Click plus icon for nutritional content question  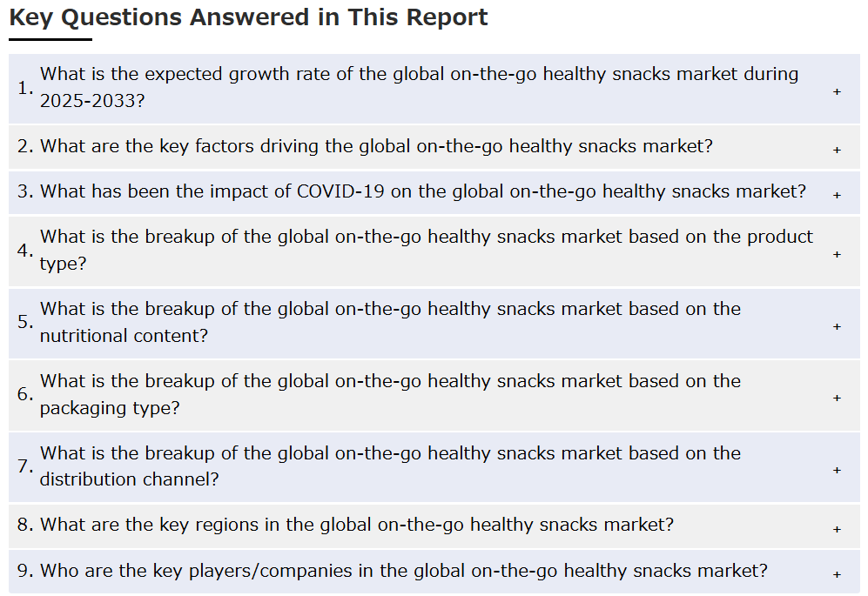tap(837, 326)
